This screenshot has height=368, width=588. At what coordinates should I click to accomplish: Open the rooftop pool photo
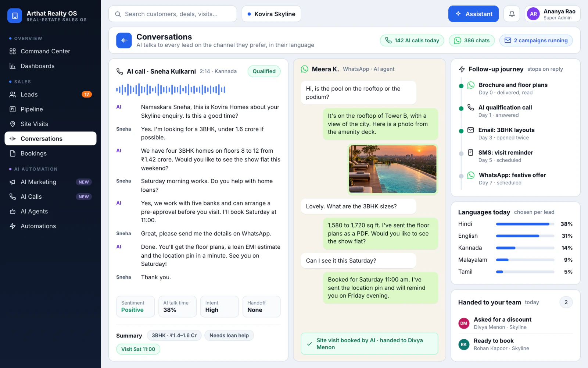tap(392, 169)
